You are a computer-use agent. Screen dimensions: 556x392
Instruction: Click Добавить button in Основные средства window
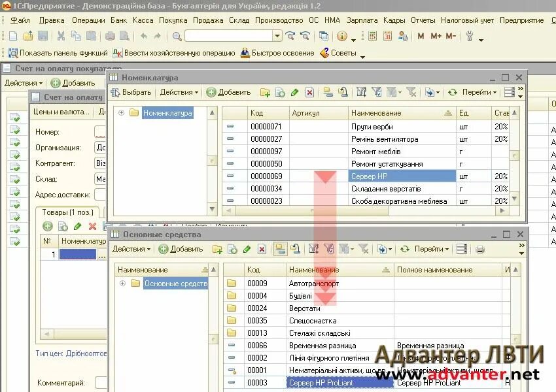tap(181, 250)
